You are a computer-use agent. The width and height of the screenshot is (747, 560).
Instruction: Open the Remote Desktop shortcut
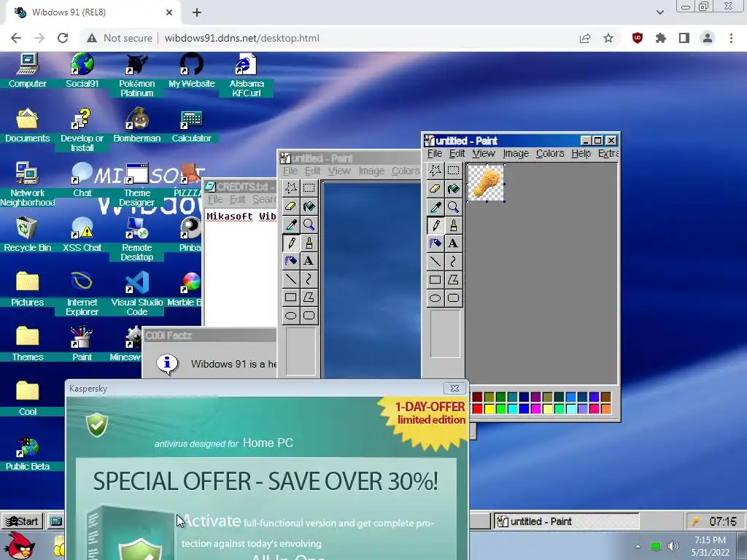pyautogui.click(x=136, y=239)
